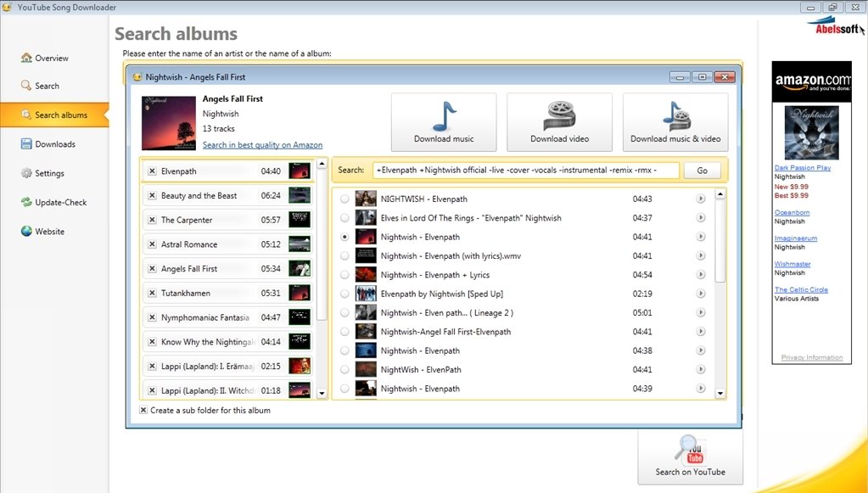The width and height of the screenshot is (868, 493).
Task: Play preview of Nightwish-Angel Fall First-Elvenpath
Action: point(700,332)
